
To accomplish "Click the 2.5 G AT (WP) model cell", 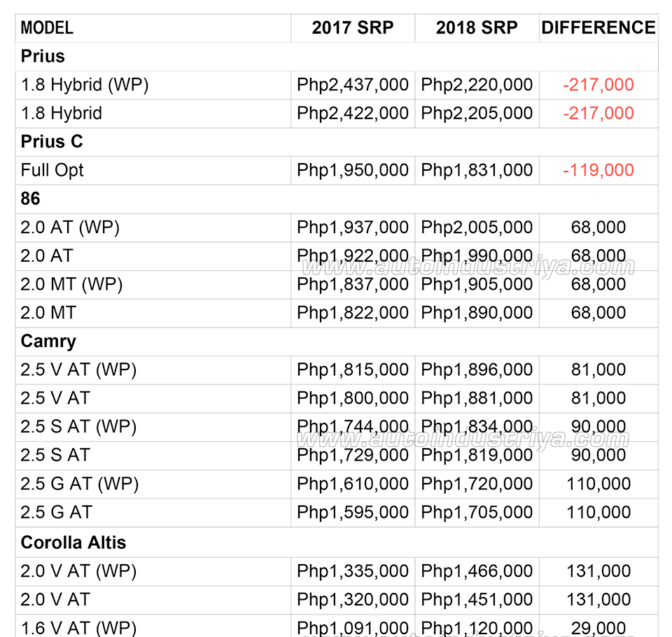I will pyautogui.click(x=80, y=484).
